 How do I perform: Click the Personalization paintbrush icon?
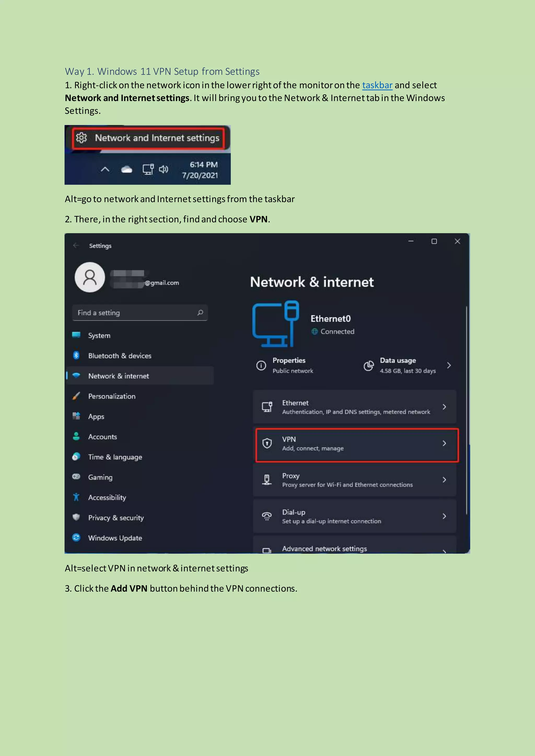point(76,395)
